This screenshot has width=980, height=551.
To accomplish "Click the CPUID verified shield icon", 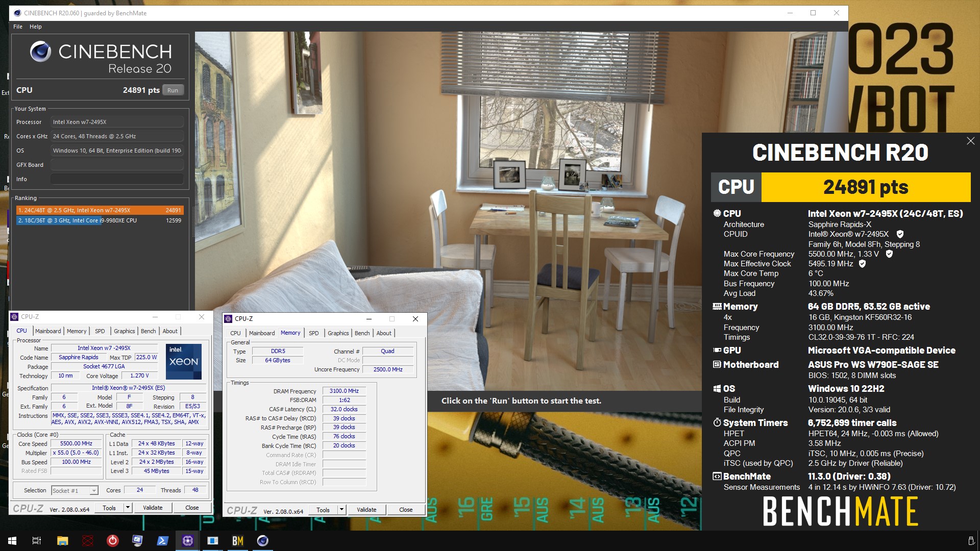I will tap(900, 234).
